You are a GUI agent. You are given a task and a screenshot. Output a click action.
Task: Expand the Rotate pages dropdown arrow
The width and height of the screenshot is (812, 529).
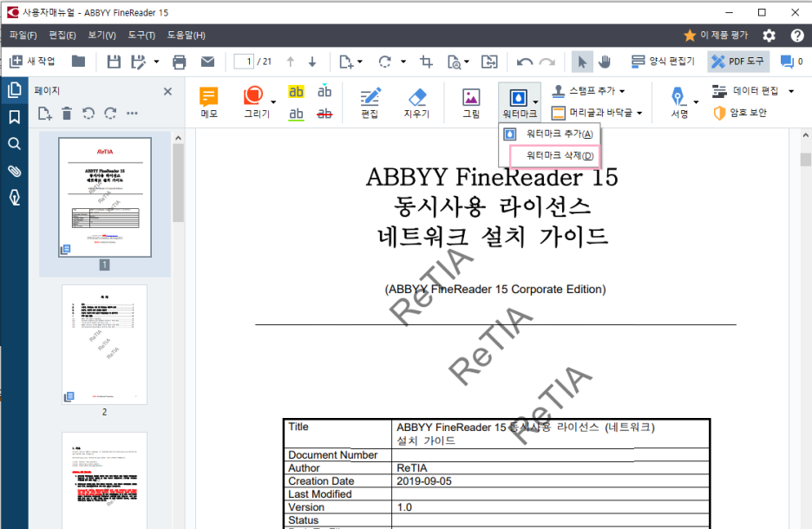[x=403, y=62]
